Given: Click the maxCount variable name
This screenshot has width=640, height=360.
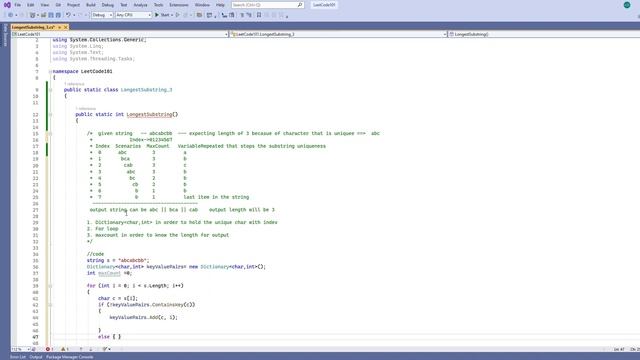Looking at the screenshot, I should pyautogui.click(x=109, y=273).
